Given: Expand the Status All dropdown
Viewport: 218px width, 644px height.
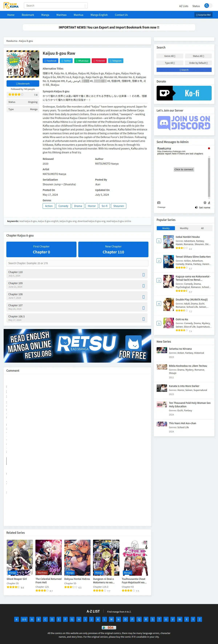Looking at the screenshot, I should 199,56.
